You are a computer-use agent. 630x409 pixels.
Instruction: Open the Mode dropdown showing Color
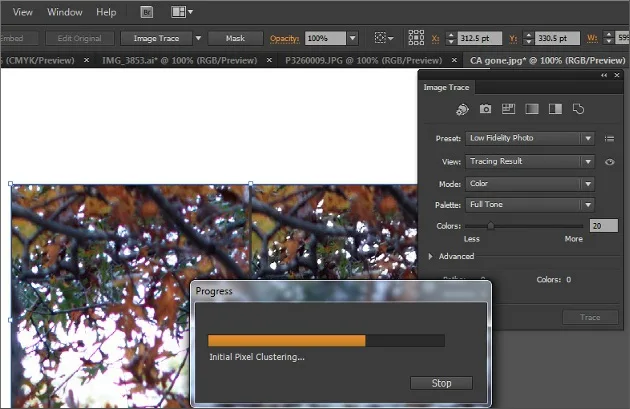point(530,184)
